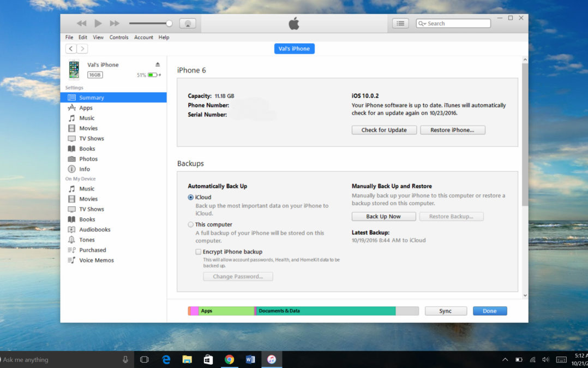Viewport: 588px width, 368px height.
Task: Open the Account menu
Action: point(143,37)
